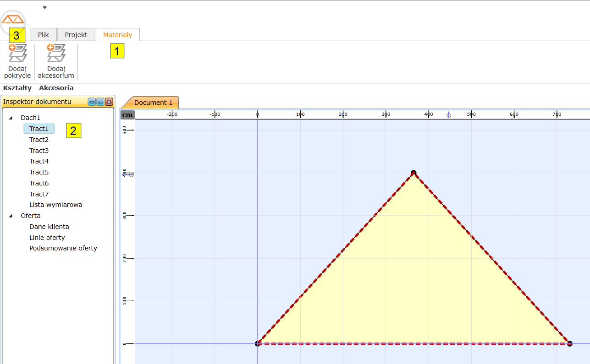Activate the Document 1 tab
Screen dimensions: 590x364
(153, 103)
